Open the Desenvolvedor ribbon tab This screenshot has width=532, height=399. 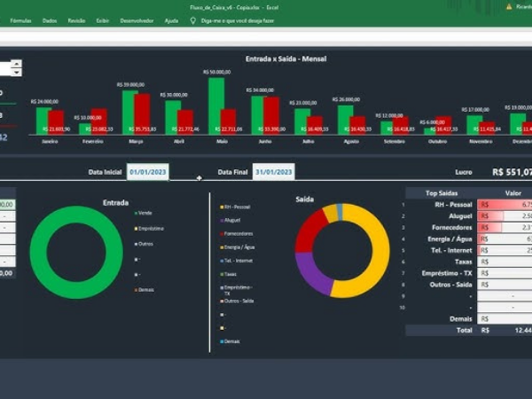click(136, 20)
